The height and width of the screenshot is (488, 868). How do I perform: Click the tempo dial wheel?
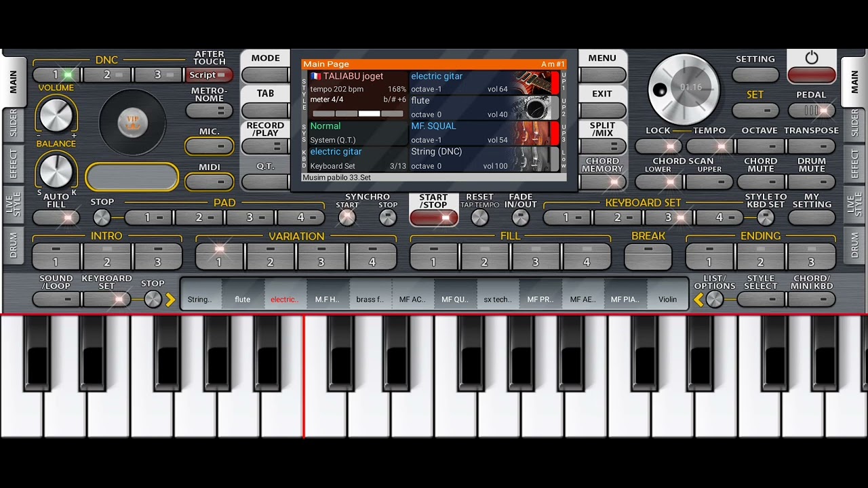tap(684, 89)
